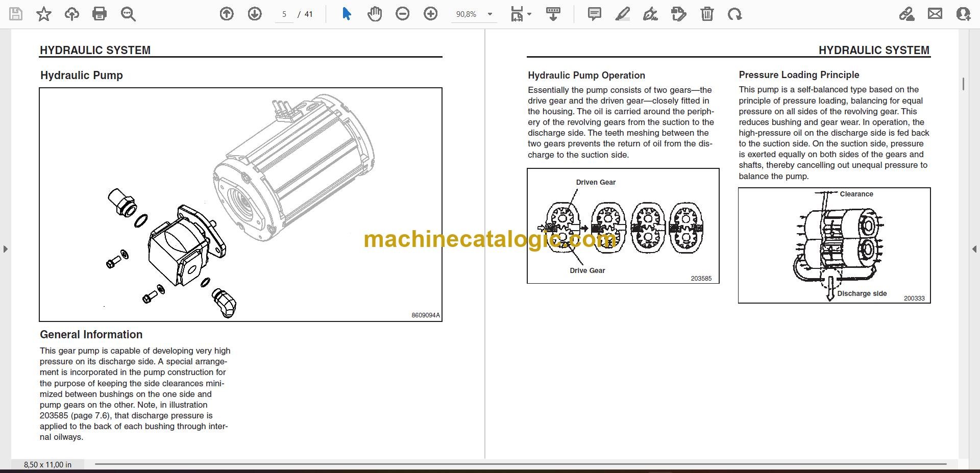Activate the hand pan tool

375,14
